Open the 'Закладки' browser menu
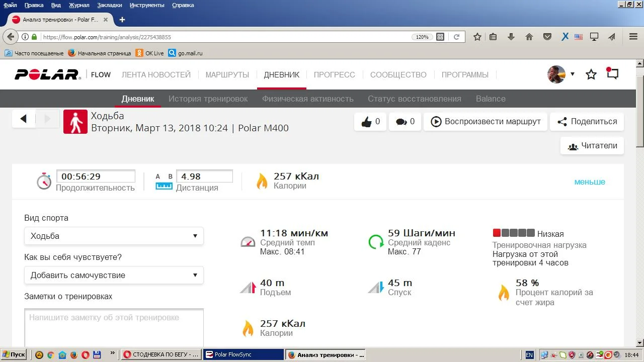 109,5
